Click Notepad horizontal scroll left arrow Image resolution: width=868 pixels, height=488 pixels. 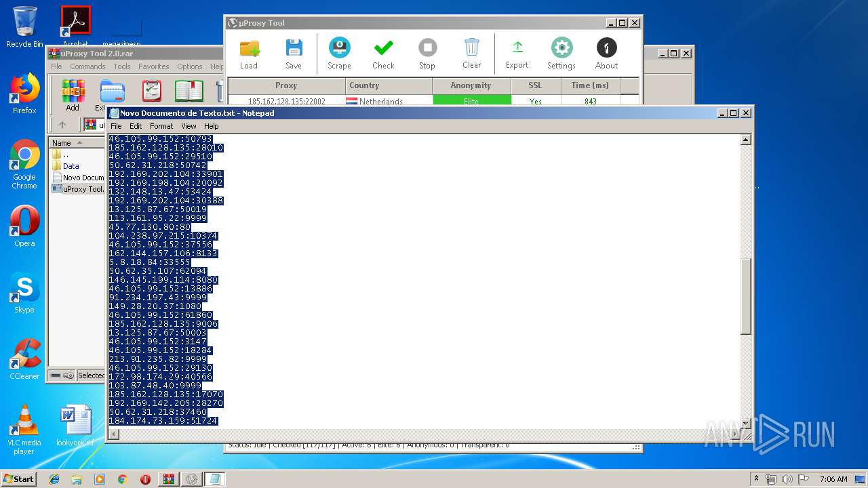pos(113,434)
